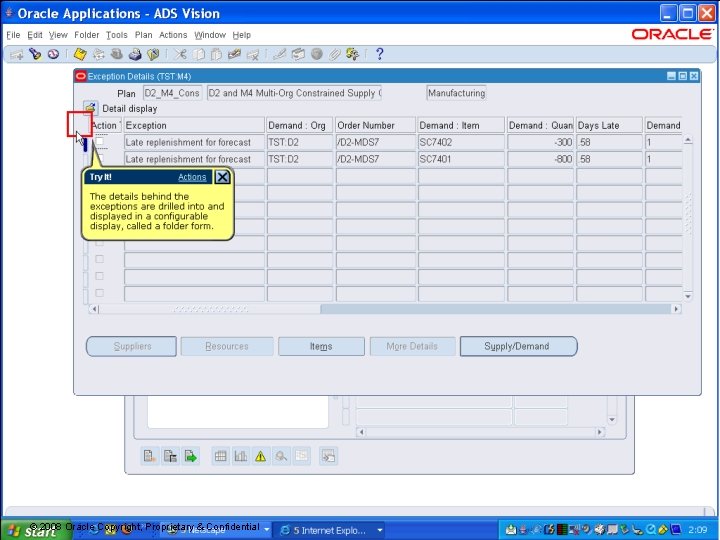Viewport: 720px width, 540px height.
Task: Click the Manufacturing field
Action: pyautogui.click(x=456, y=93)
